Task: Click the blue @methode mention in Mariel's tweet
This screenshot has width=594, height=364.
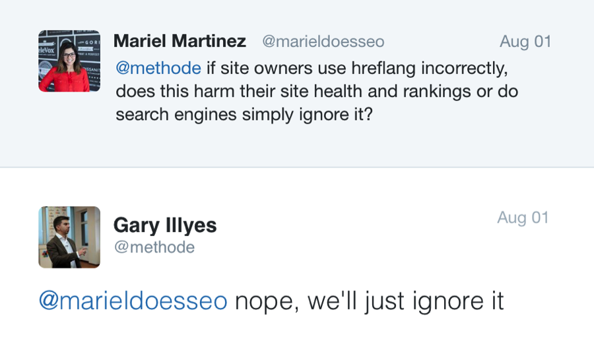Action: point(158,68)
